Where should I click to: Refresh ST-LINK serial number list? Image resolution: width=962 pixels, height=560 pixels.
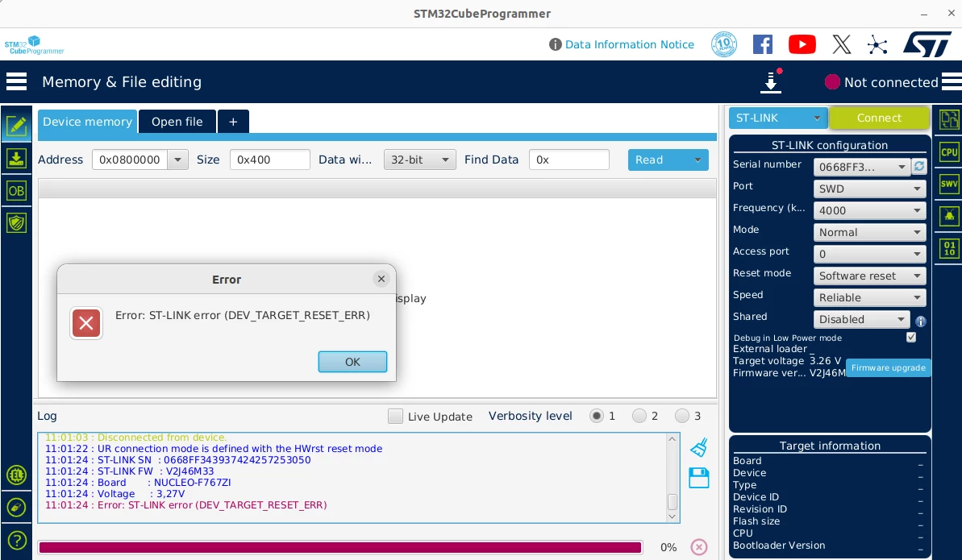pos(919,166)
